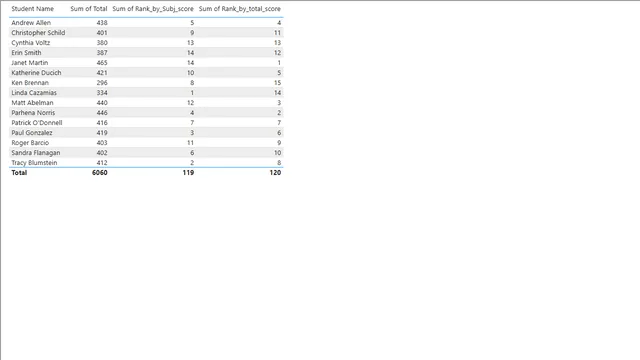Select Ken Brennan name cell

[30, 83]
